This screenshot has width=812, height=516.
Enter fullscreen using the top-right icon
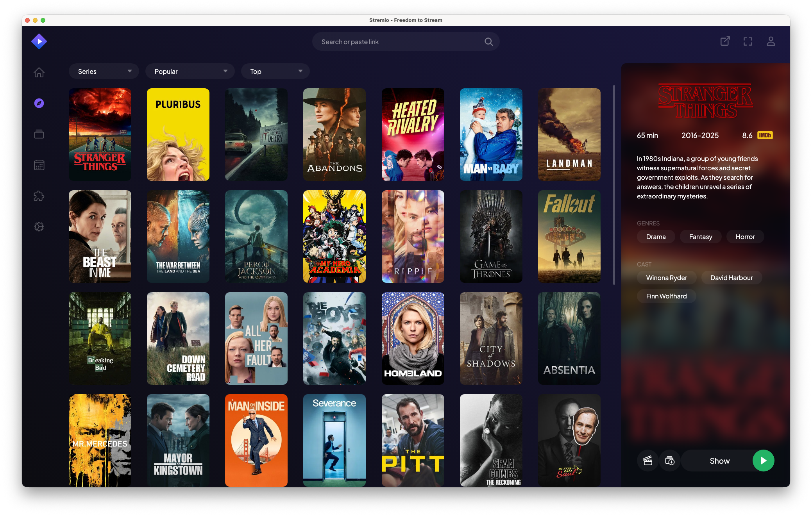[748, 41]
